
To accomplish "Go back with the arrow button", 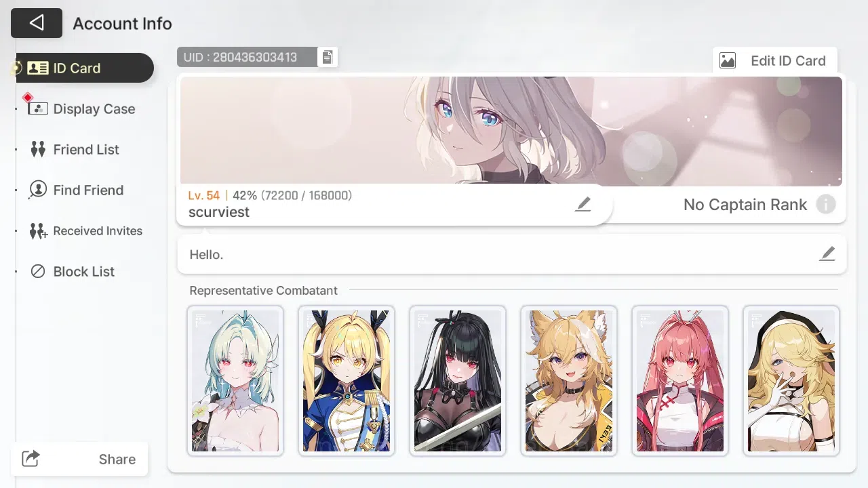I will [37, 23].
